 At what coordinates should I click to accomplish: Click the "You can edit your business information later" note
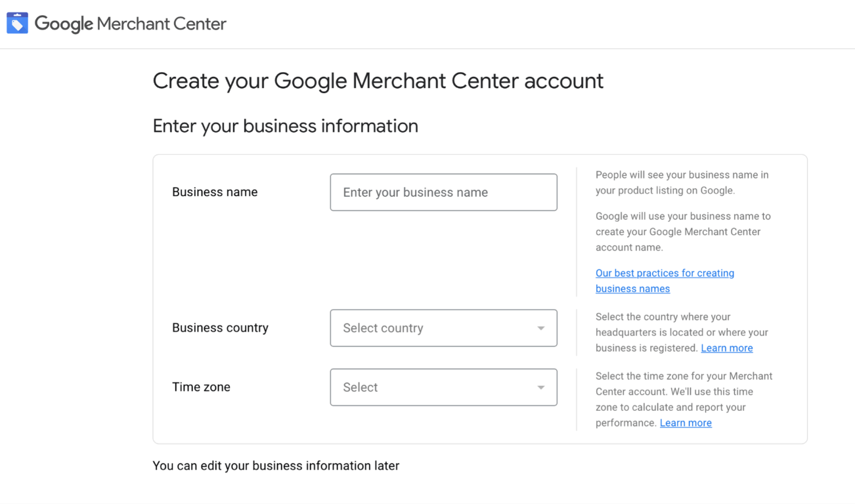[276, 466]
